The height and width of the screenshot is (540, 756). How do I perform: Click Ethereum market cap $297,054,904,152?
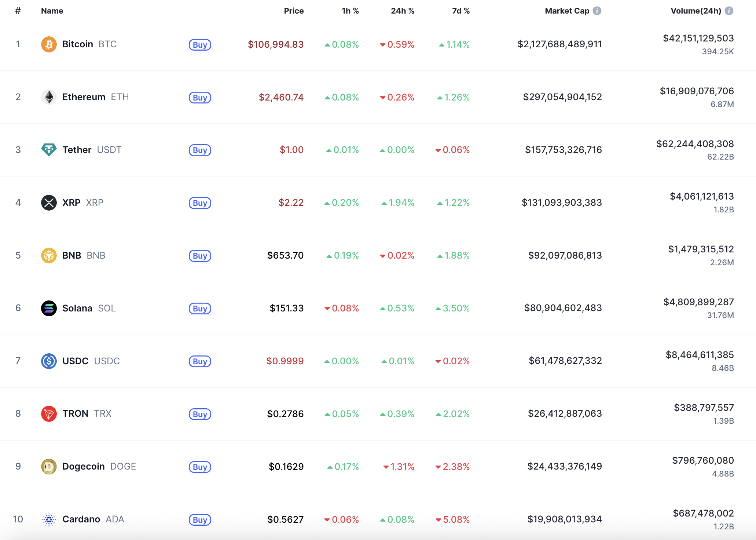click(x=562, y=97)
